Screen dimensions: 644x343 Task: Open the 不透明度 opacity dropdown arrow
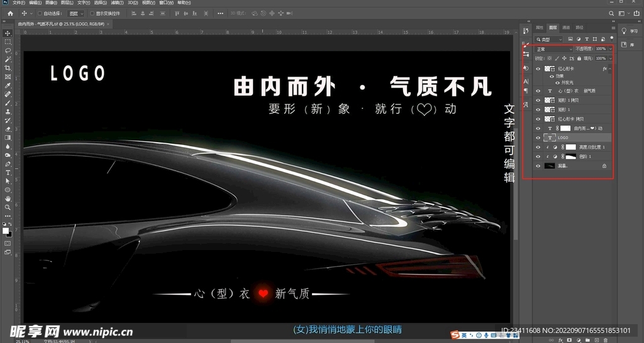pos(610,49)
